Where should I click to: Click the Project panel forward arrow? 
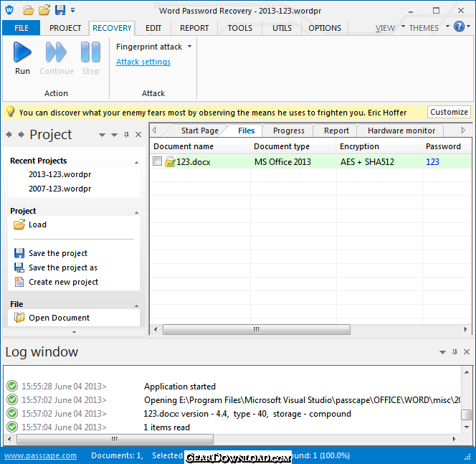point(21,135)
